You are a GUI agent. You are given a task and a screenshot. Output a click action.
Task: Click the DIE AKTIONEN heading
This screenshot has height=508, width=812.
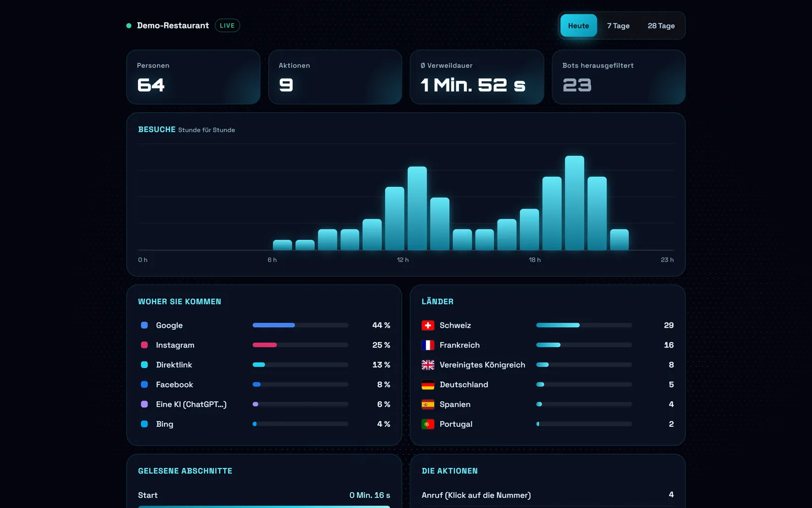(x=450, y=471)
